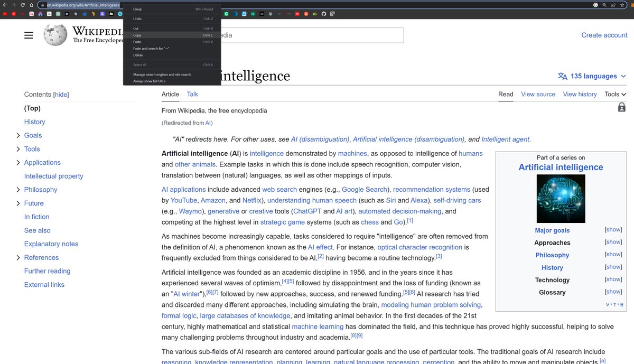Click the browser home icon
Viewport: 634px width, 364px height.
click(32, 5)
